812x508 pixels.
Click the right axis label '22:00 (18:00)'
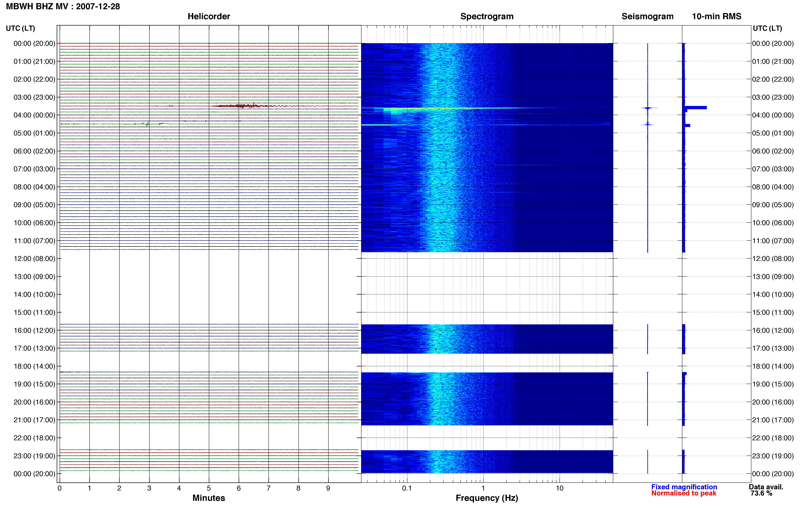click(773, 438)
